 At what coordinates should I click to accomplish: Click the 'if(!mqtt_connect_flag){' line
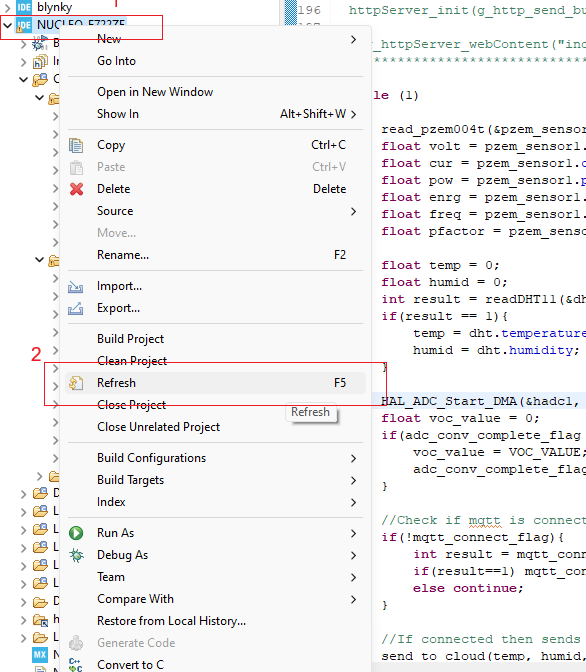472,538
